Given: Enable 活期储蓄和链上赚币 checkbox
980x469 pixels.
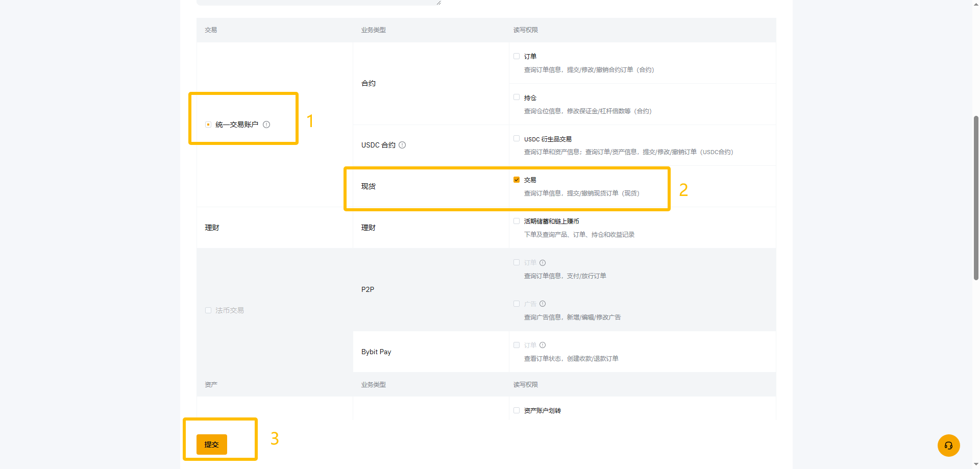Looking at the screenshot, I should [x=517, y=221].
